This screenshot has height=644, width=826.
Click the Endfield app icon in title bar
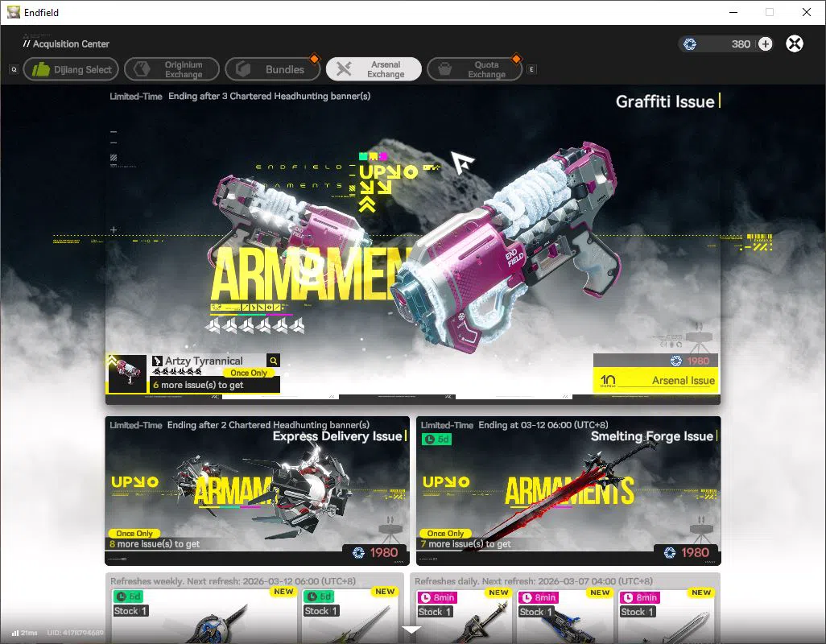coord(13,12)
